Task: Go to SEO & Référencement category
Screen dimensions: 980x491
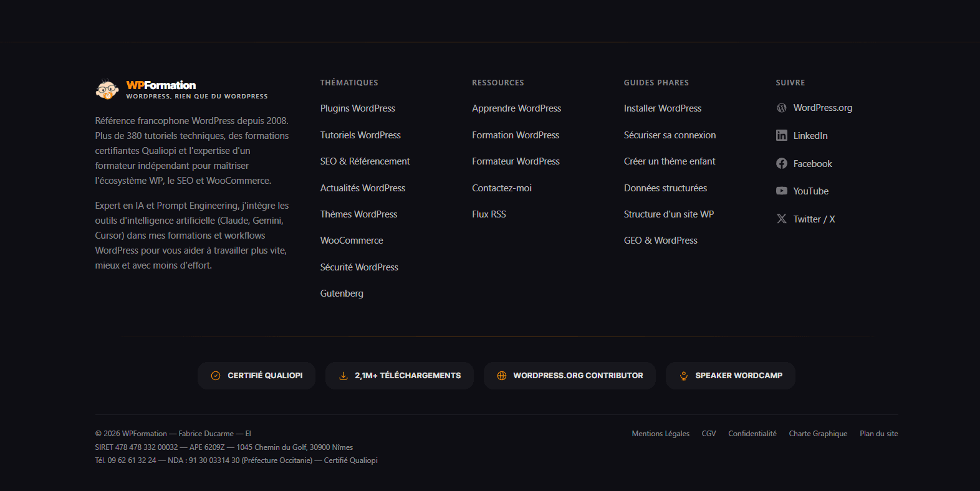Action: pyautogui.click(x=365, y=161)
